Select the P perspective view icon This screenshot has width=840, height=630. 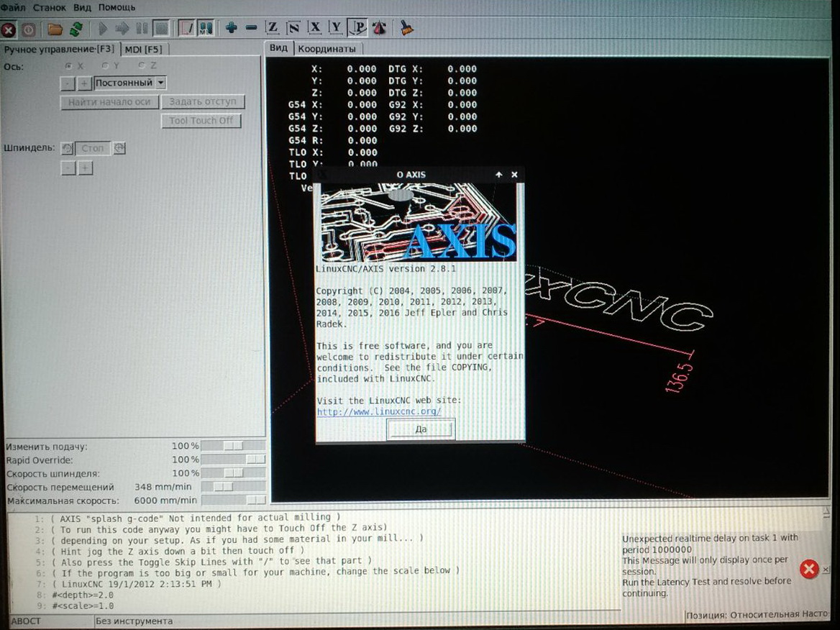[358, 27]
